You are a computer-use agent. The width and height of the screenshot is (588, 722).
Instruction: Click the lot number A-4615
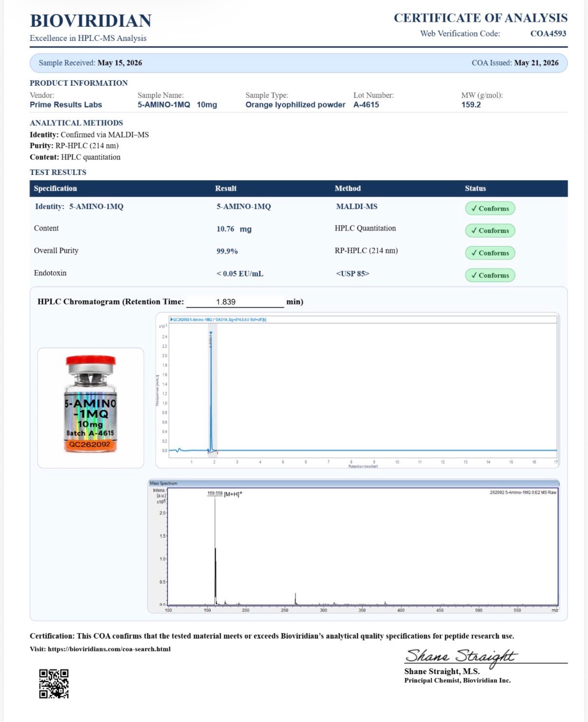point(366,105)
